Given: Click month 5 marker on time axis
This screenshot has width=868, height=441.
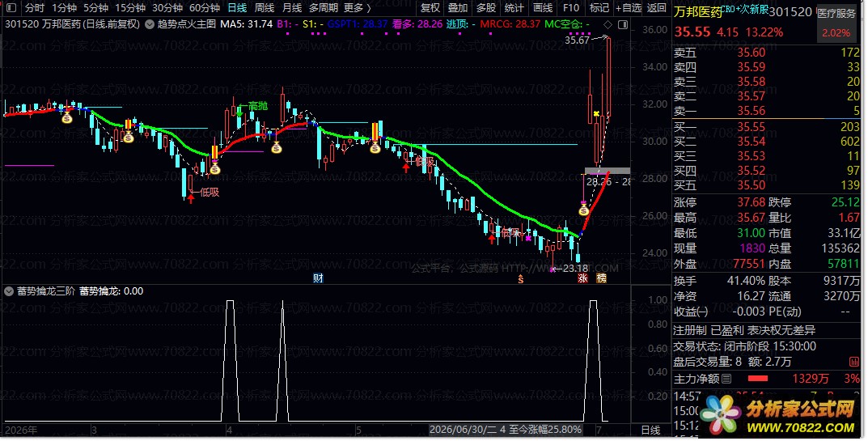Looking at the screenshot, I should [358, 430].
